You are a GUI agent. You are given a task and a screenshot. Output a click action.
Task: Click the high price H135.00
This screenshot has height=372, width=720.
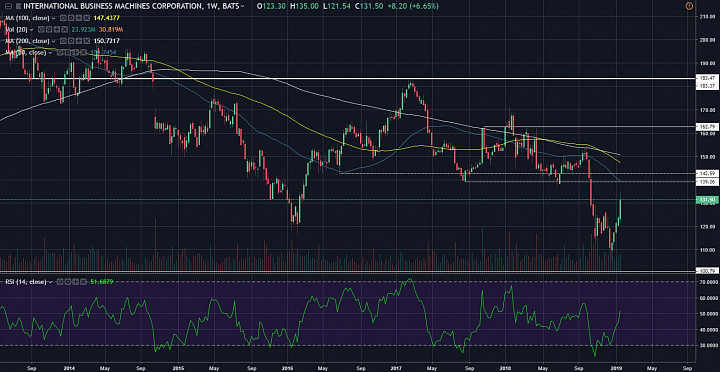point(304,6)
